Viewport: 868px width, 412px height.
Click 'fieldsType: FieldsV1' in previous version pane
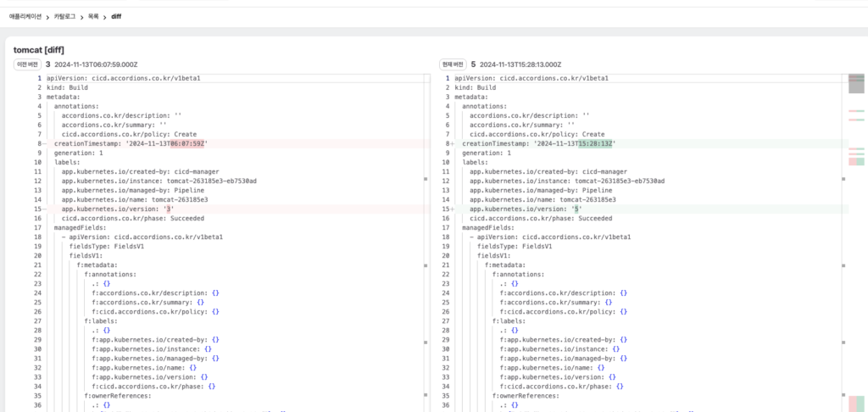pyautogui.click(x=106, y=247)
